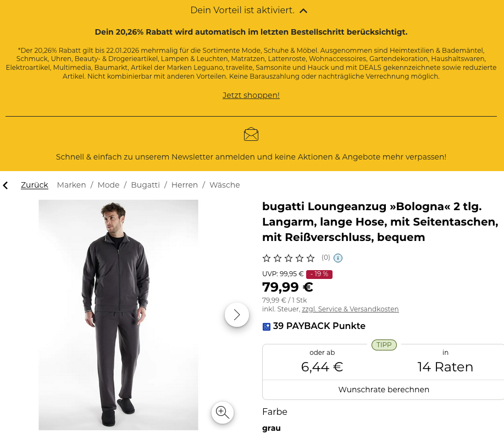The width and height of the screenshot is (504, 433).
Task: Click the back arrow chevron icon
Action: tap(6, 185)
